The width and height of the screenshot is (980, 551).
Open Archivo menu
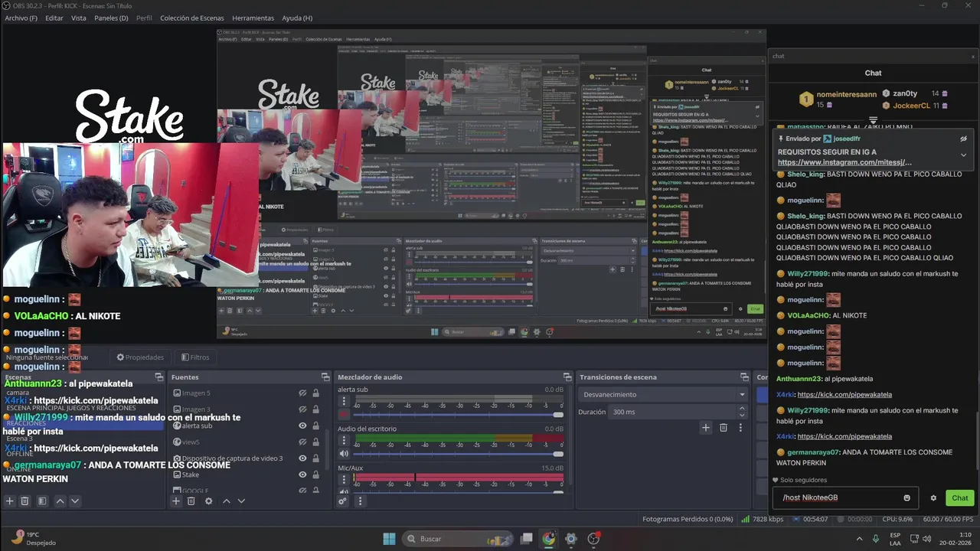[x=21, y=18]
